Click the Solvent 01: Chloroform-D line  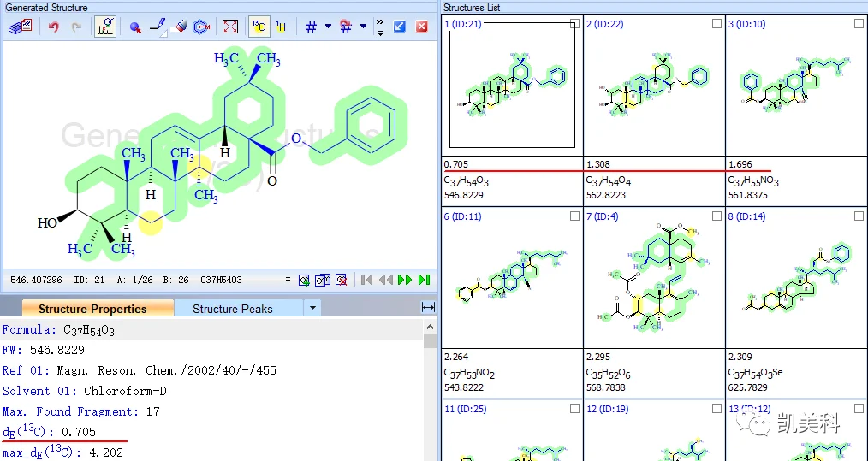pos(84,391)
